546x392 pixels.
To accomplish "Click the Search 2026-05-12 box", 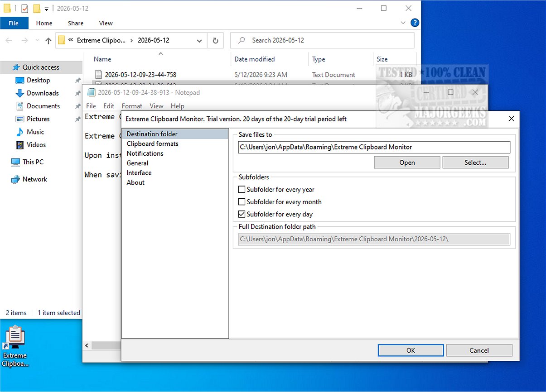I will (322, 40).
